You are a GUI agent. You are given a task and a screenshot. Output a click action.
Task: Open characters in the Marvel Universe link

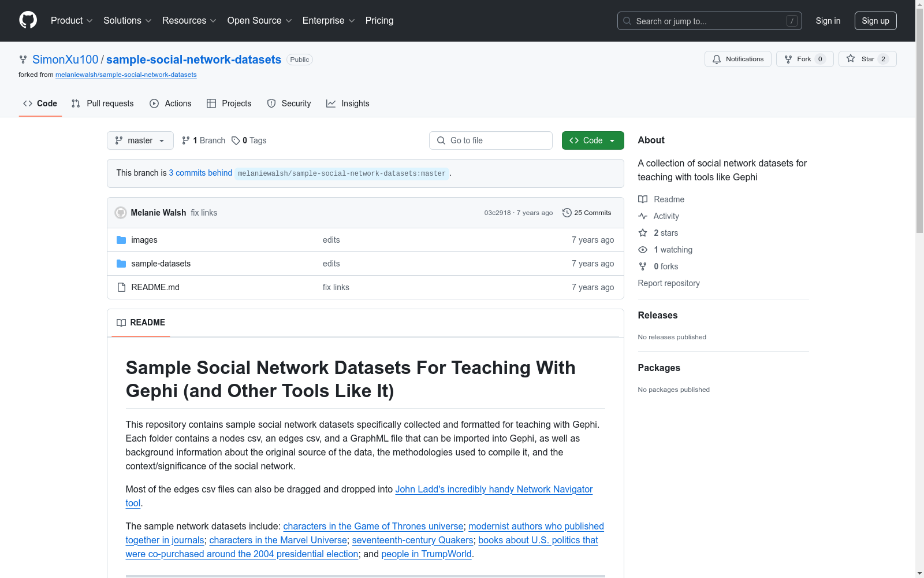[x=278, y=540]
